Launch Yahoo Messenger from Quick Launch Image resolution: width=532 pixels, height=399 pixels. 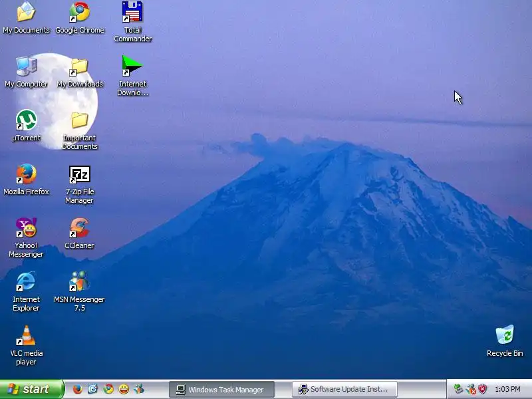coord(124,389)
